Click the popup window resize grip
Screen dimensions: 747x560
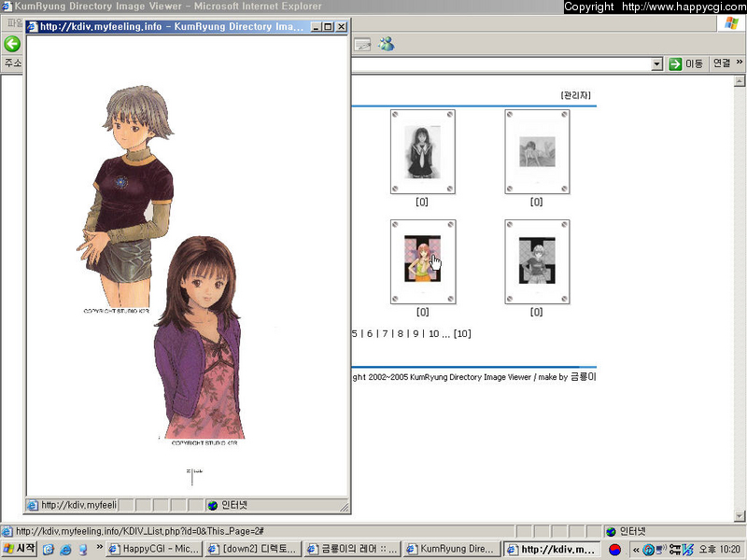pos(345,507)
